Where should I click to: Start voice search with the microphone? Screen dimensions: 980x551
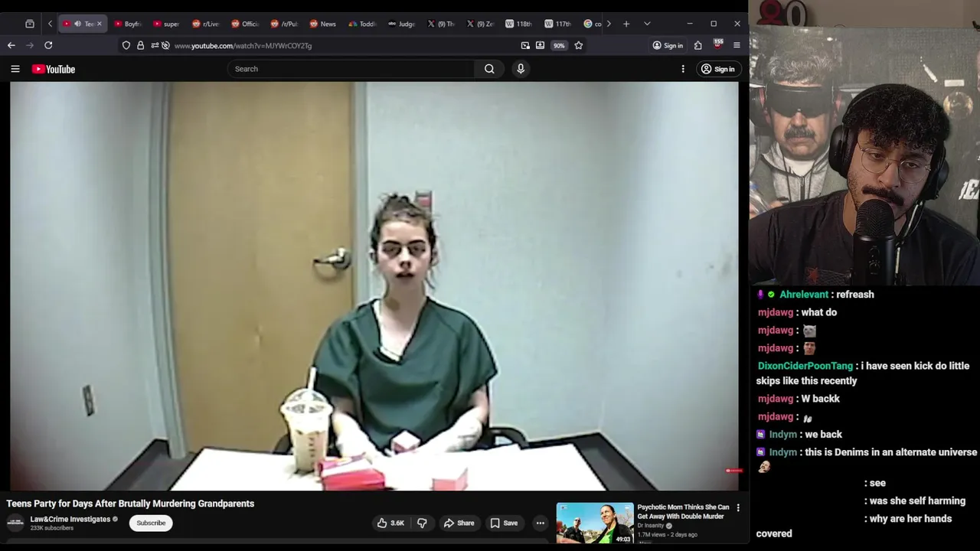coord(521,69)
